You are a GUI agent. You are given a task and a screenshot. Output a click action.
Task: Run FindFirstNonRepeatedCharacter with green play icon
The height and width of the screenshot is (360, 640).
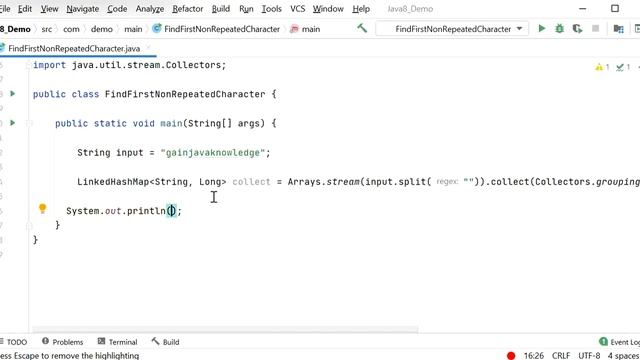pyautogui.click(x=542, y=29)
